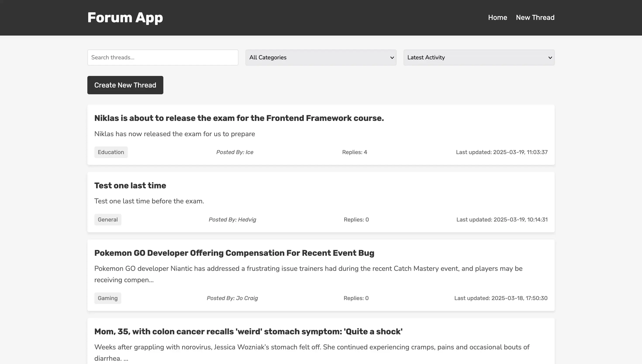Select the General category tag
642x364 pixels.
[107, 220]
